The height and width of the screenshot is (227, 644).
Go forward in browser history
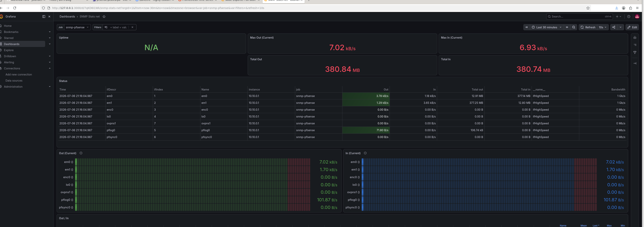[8, 8]
